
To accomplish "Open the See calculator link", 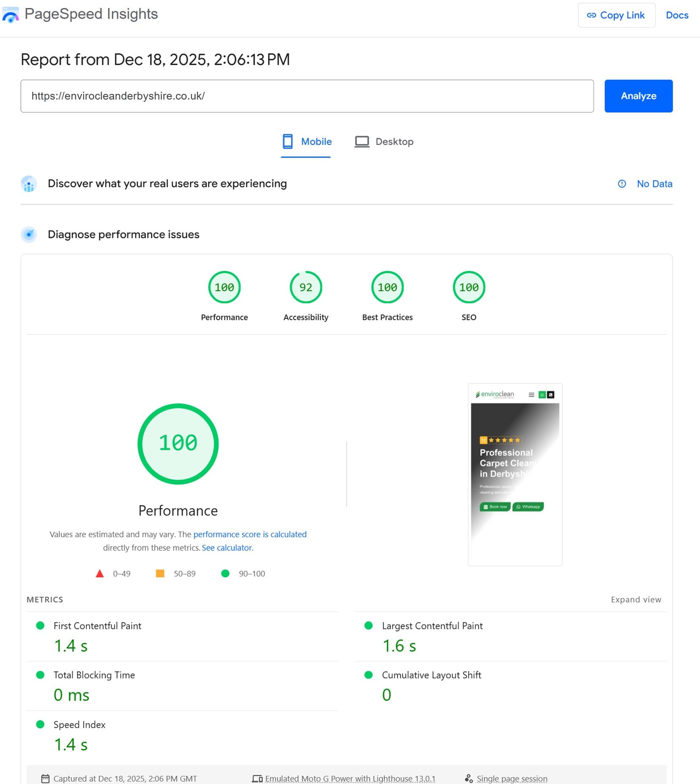I will click(227, 548).
